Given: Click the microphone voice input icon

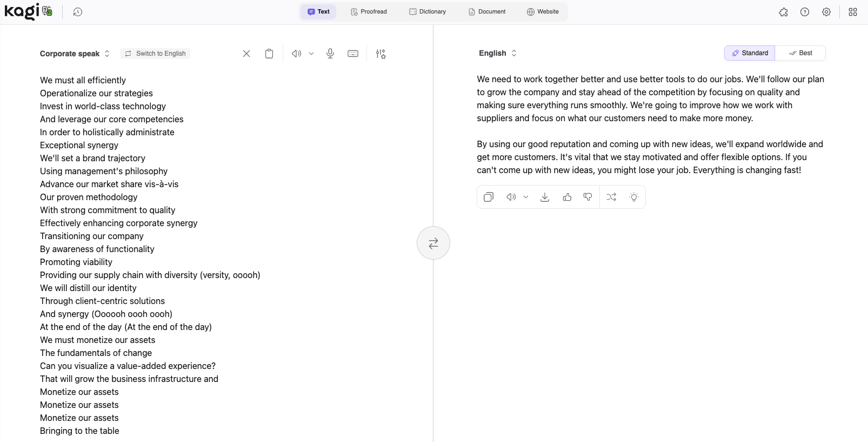Looking at the screenshot, I should [330, 54].
